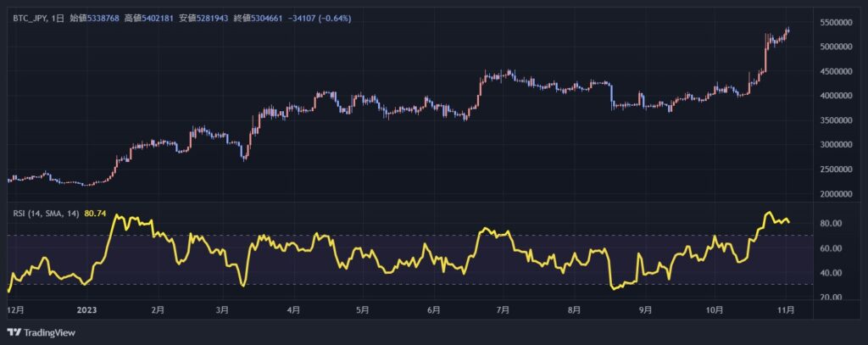Select the 12月 marker on time axis
The image size is (868, 345).
[15, 310]
